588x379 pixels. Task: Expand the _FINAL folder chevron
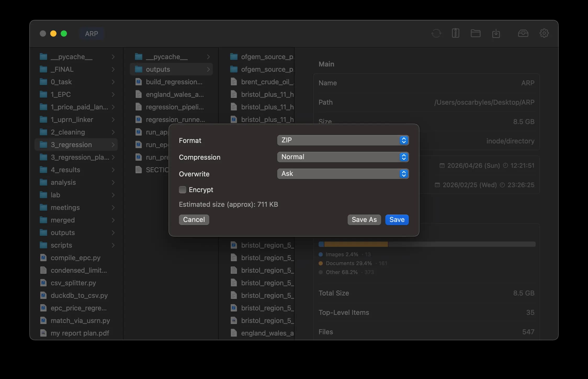point(113,69)
